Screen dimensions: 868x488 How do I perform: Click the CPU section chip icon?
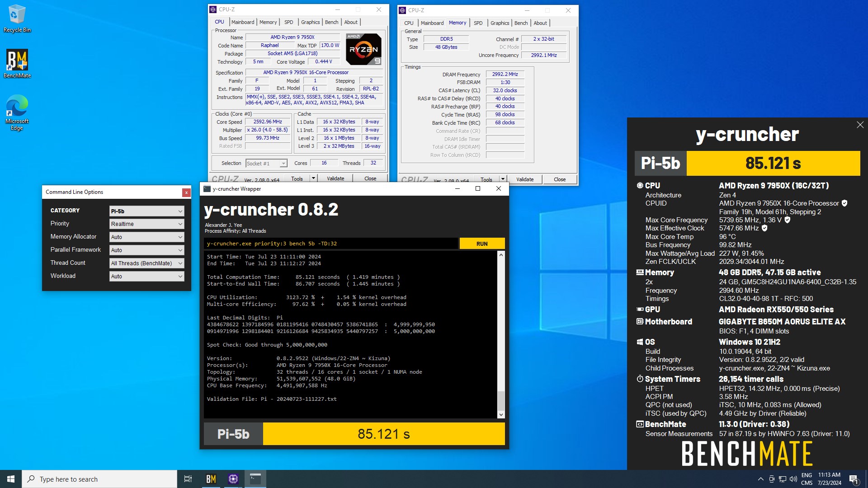pyautogui.click(x=640, y=185)
